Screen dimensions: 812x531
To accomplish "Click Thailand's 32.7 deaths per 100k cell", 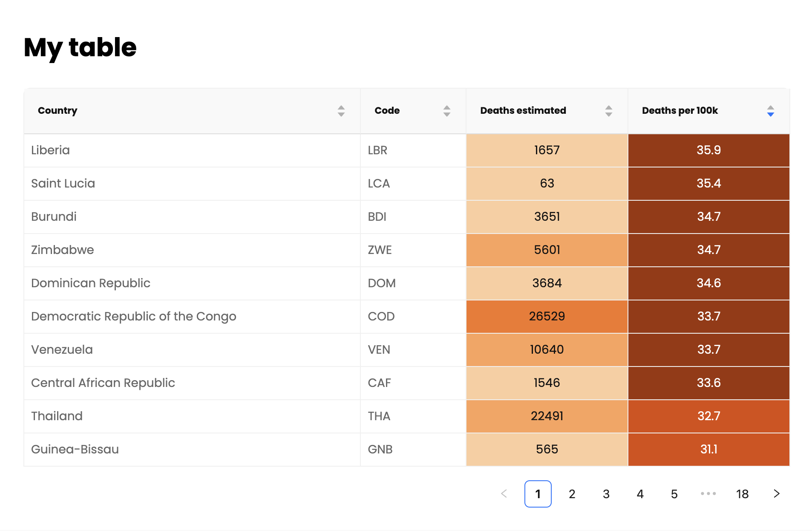I will pyautogui.click(x=708, y=416).
